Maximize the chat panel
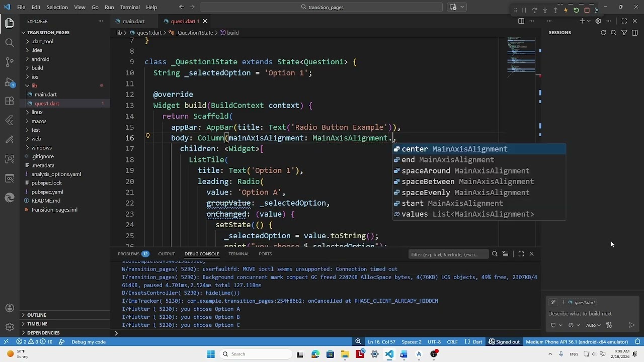The image size is (644, 362). pos(624,21)
